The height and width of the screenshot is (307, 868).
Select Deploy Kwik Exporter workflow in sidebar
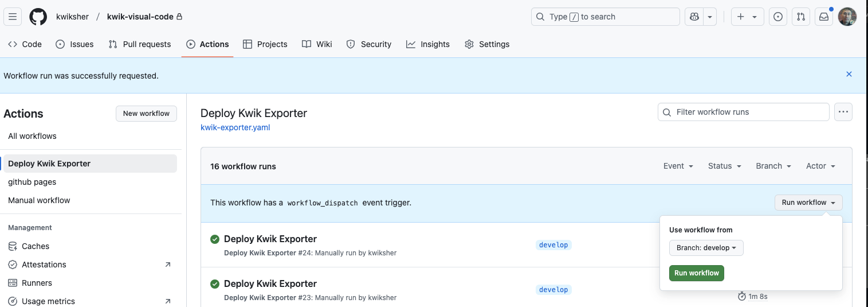coord(90,164)
